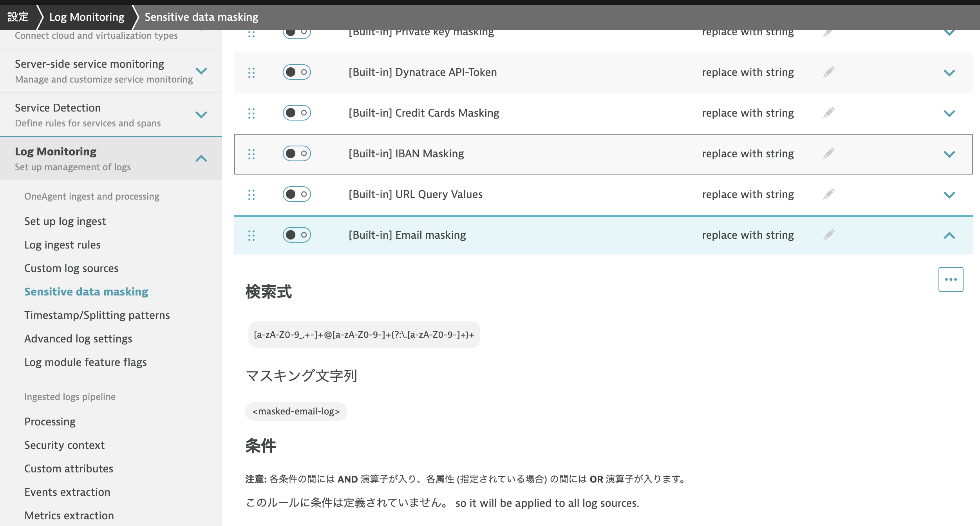Toggle the Credit Cards Masking rule switch
Viewport: 980px width, 526px height.
pyautogui.click(x=297, y=113)
